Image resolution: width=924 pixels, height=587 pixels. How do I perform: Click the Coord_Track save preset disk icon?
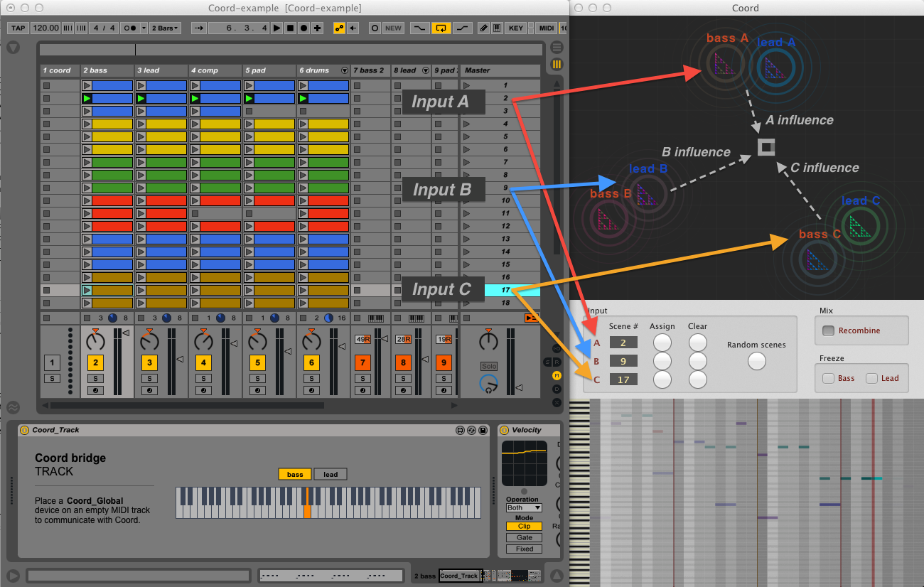pos(483,430)
